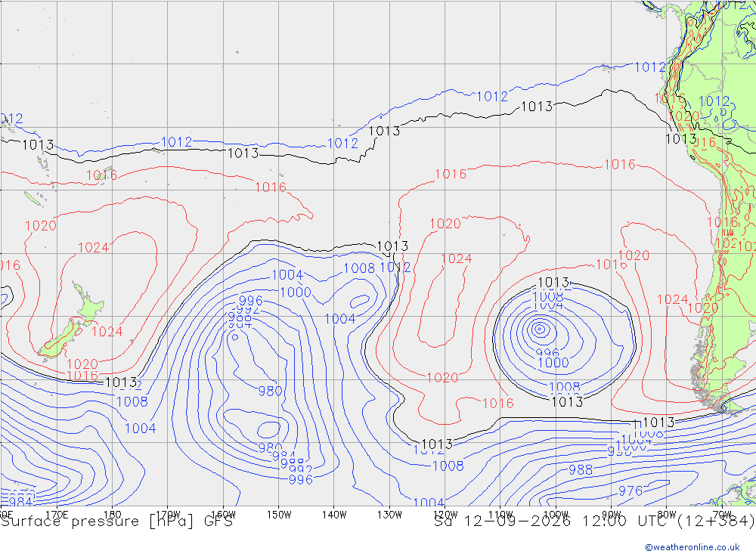Click the 980 label north of the southern low center
The height and width of the screenshot is (554, 756).
tap(270, 391)
